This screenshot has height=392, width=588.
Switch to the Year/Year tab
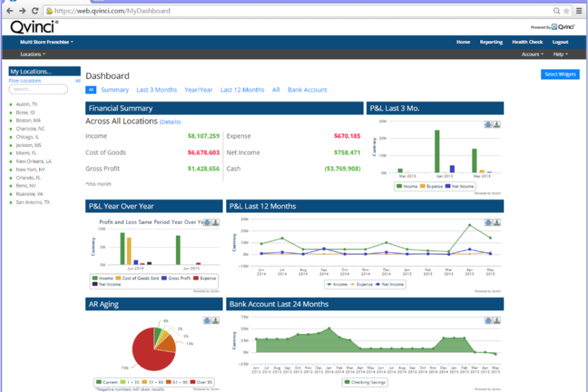(x=198, y=90)
